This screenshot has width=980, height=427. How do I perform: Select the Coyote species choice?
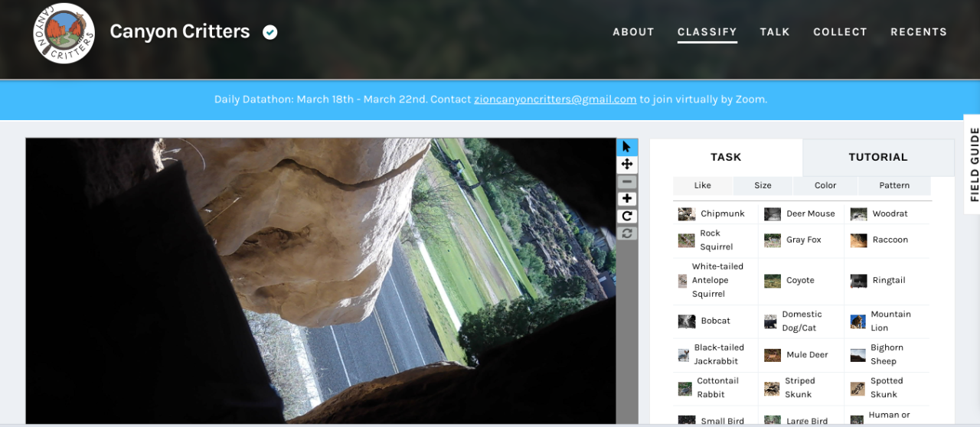click(x=801, y=280)
